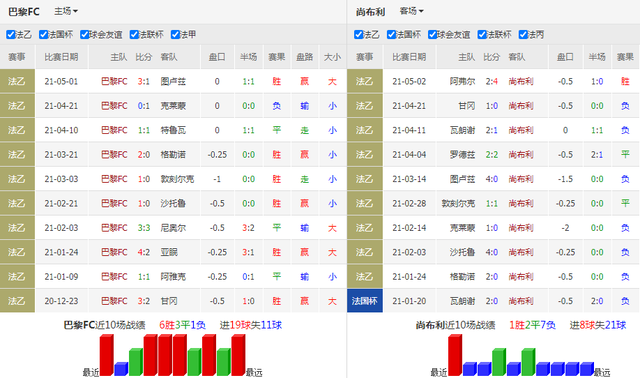640x378 pixels.
Task: Click 盘口 header in 尚布利 table
Action: (x=565, y=57)
